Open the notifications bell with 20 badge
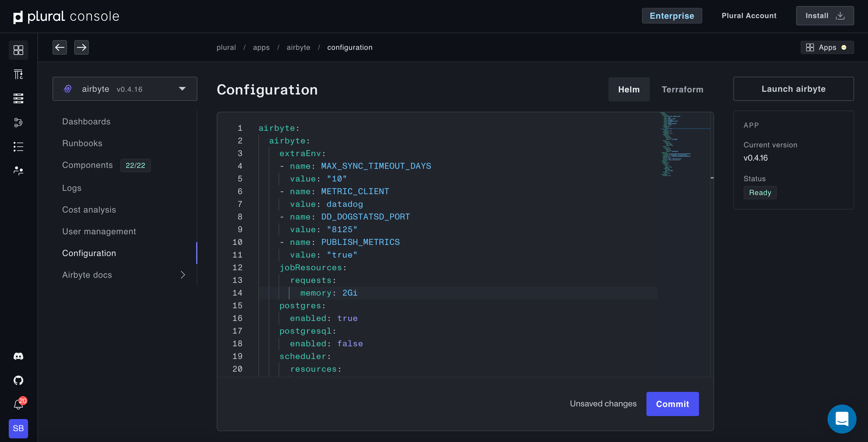868x442 pixels. tap(18, 404)
